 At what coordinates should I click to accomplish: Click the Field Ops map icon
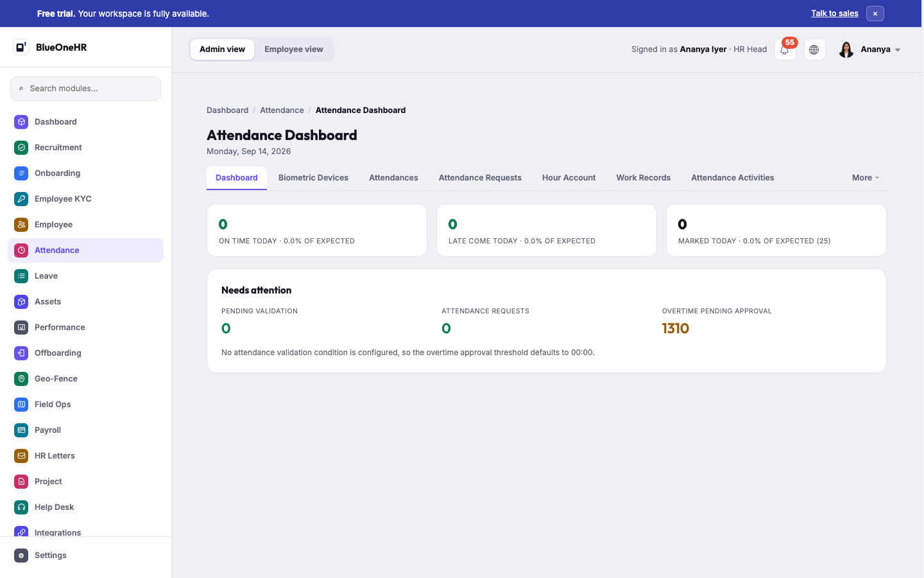(21, 404)
